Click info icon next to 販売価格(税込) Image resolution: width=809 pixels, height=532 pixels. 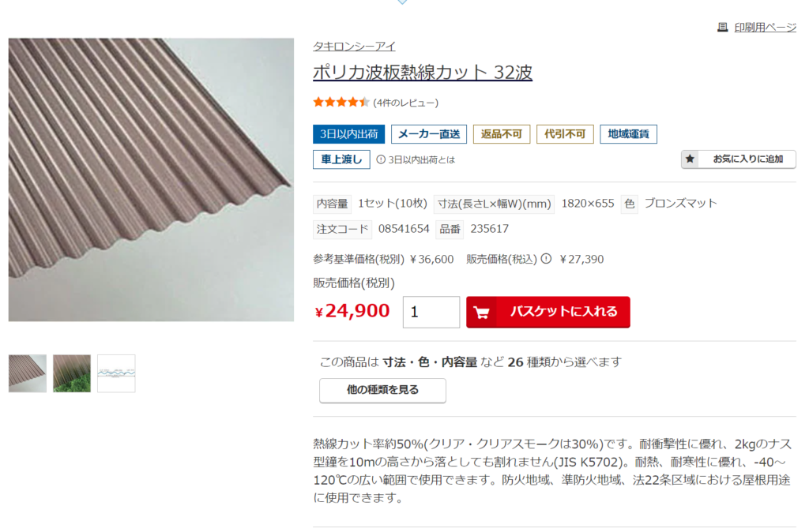[546, 259]
